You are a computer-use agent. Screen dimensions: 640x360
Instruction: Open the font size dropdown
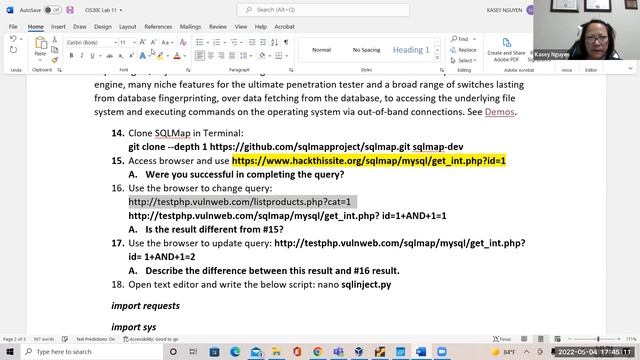pyautogui.click(x=134, y=42)
